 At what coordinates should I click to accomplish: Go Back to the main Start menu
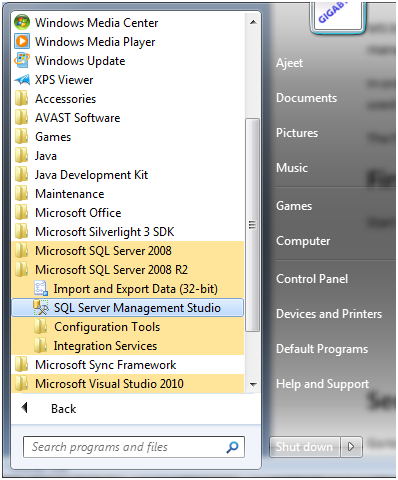[63, 408]
